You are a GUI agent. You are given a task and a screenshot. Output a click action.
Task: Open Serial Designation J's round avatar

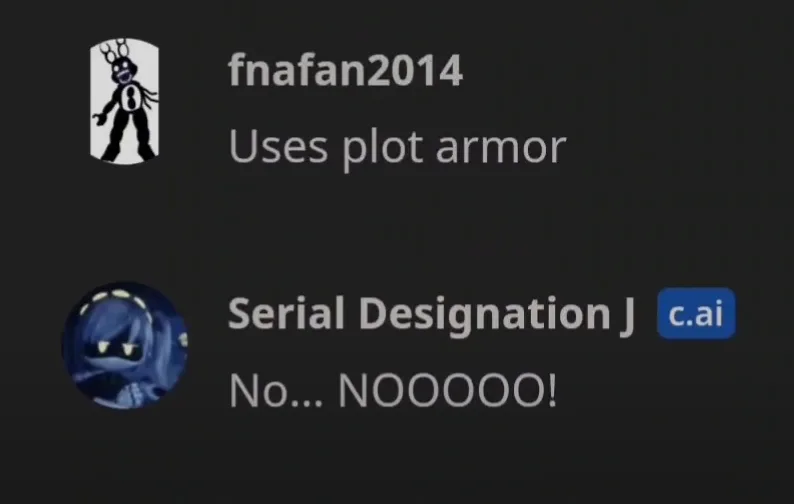tap(125, 345)
